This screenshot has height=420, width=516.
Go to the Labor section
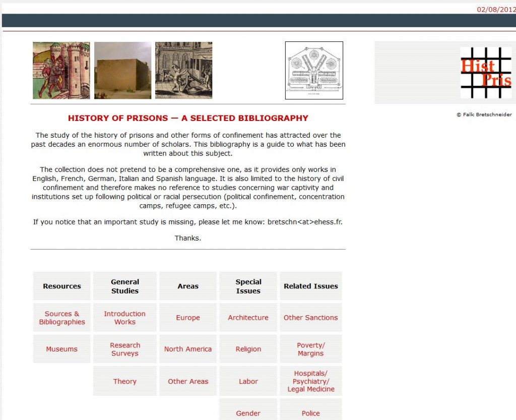click(248, 381)
